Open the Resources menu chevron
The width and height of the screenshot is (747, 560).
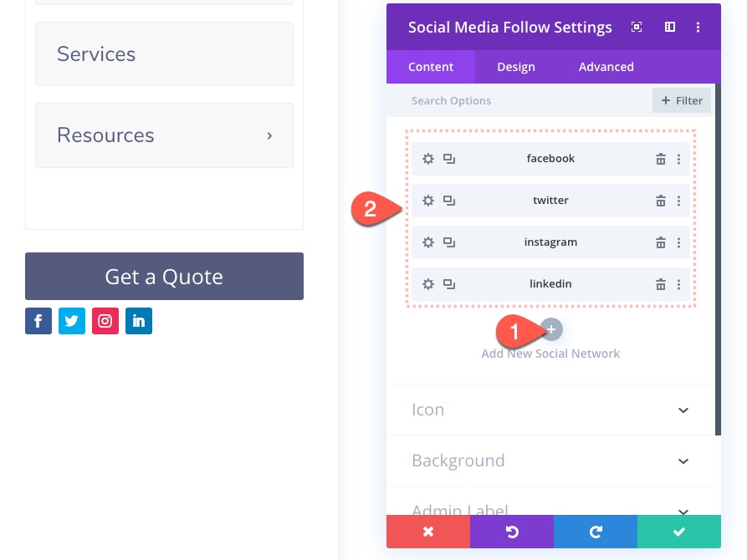click(269, 135)
